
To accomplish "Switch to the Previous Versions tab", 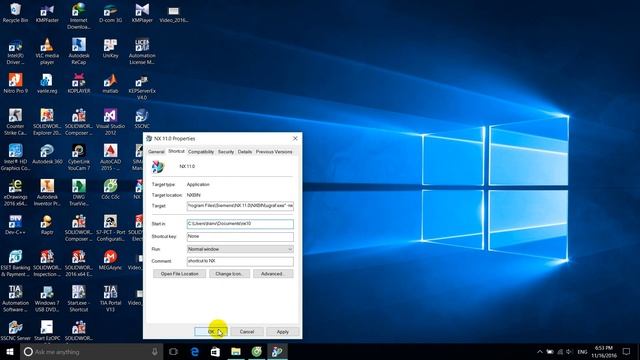I will pyautogui.click(x=274, y=151).
